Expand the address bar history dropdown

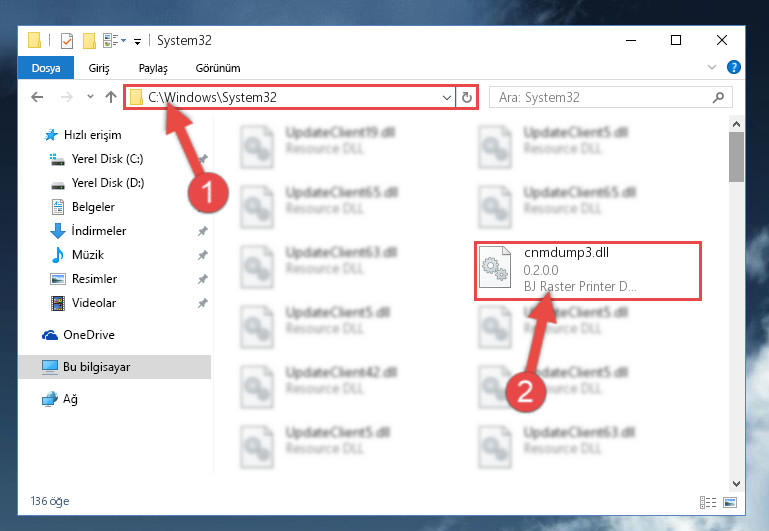tap(446, 98)
